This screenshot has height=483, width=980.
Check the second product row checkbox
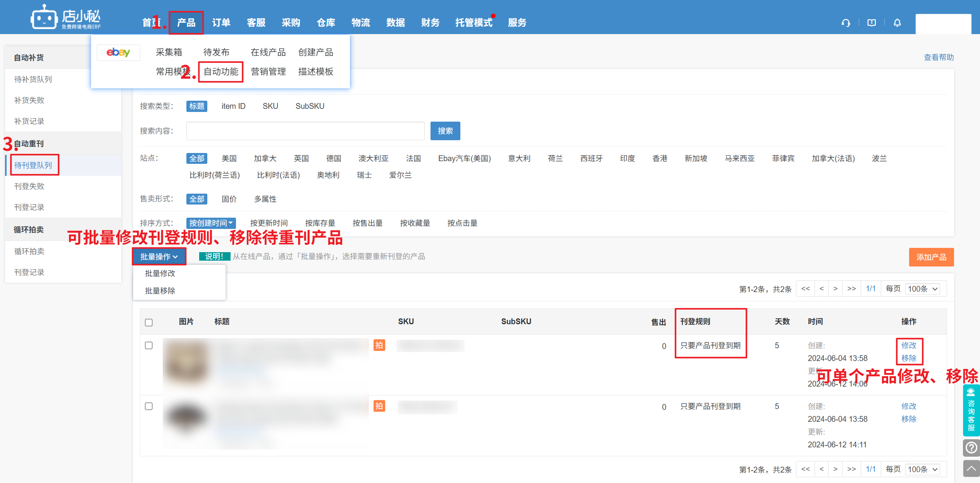click(149, 406)
